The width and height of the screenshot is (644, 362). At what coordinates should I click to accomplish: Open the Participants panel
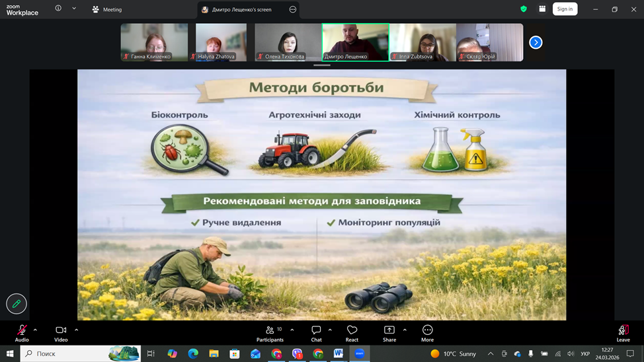coord(270,332)
